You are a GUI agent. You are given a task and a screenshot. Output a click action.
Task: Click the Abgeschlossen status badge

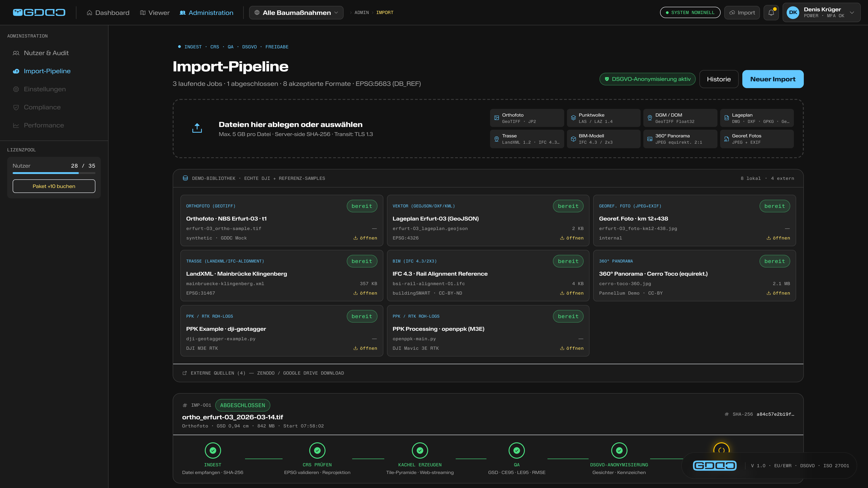pos(242,405)
